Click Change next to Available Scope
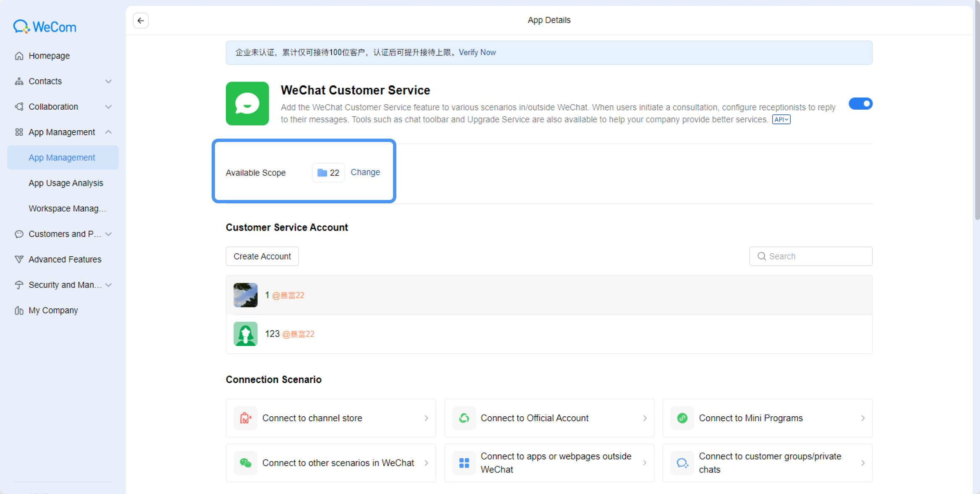 point(365,172)
